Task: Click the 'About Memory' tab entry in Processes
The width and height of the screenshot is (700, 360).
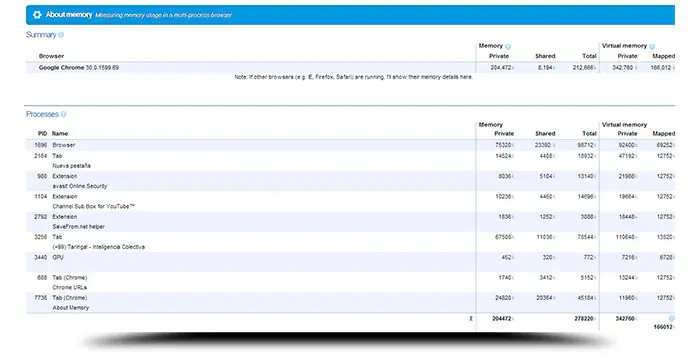Action: point(71,308)
